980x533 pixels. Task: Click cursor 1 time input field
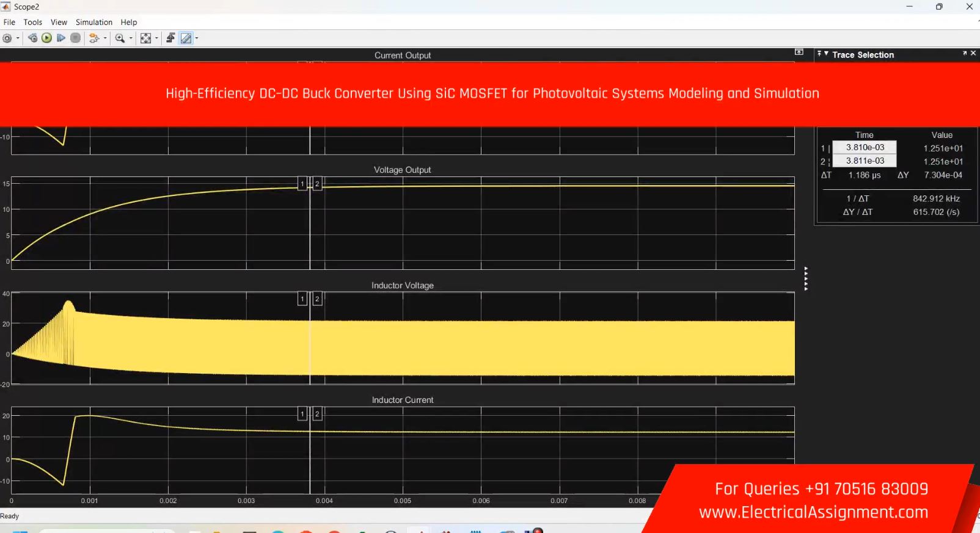point(865,147)
